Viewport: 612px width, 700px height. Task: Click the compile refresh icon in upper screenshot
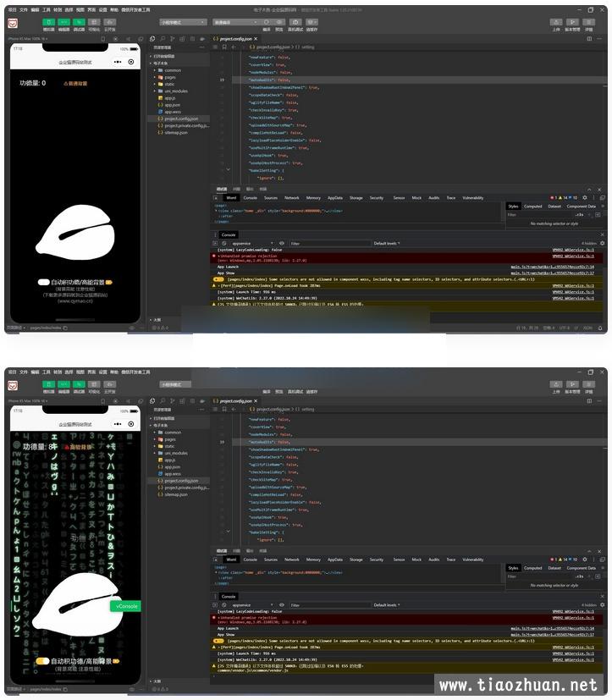(x=267, y=22)
